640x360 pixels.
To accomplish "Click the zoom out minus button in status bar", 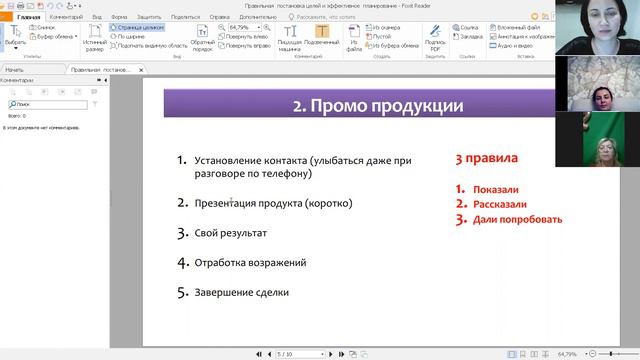I will [x=593, y=354].
